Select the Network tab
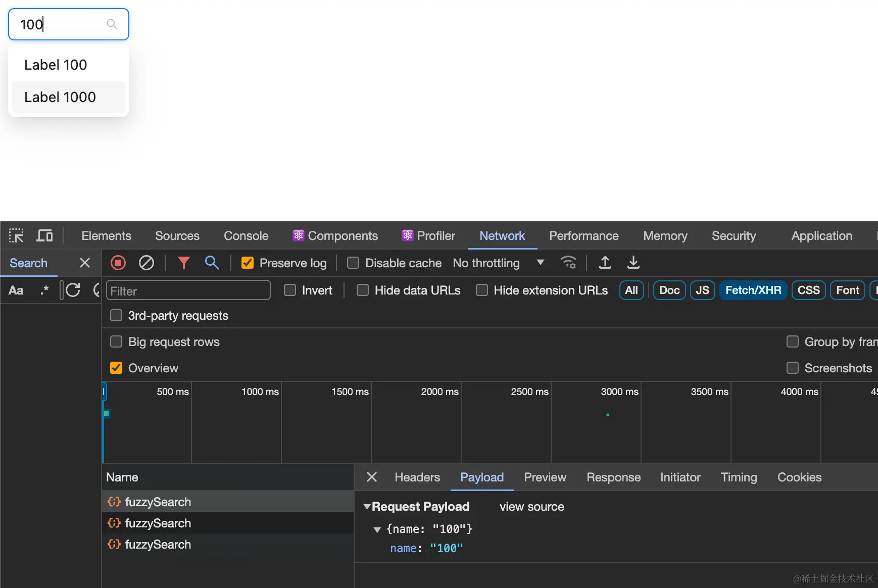Image resolution: width=878 pixels, height=588 pixels. [x=502, y=236]
